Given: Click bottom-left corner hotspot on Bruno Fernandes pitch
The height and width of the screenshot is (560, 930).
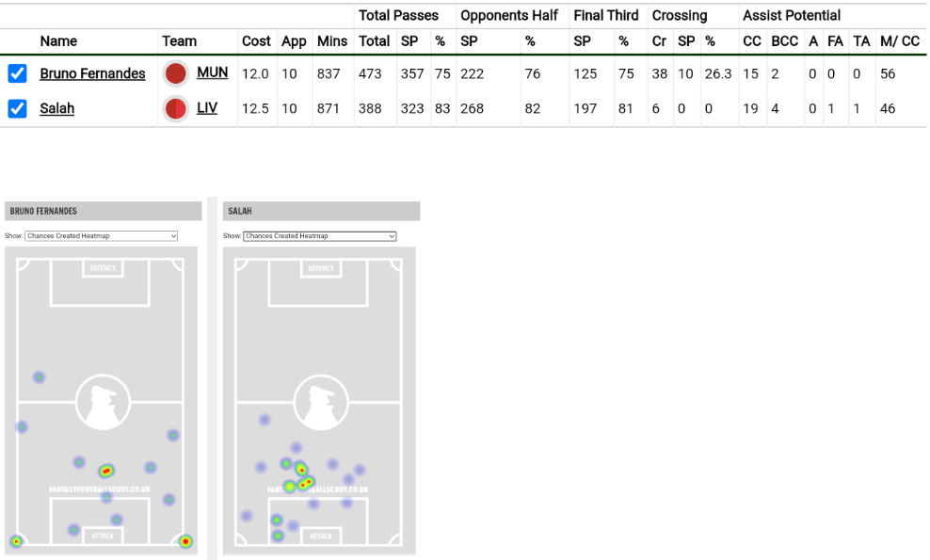Looking at the screenshot, I should coord(16,541).
